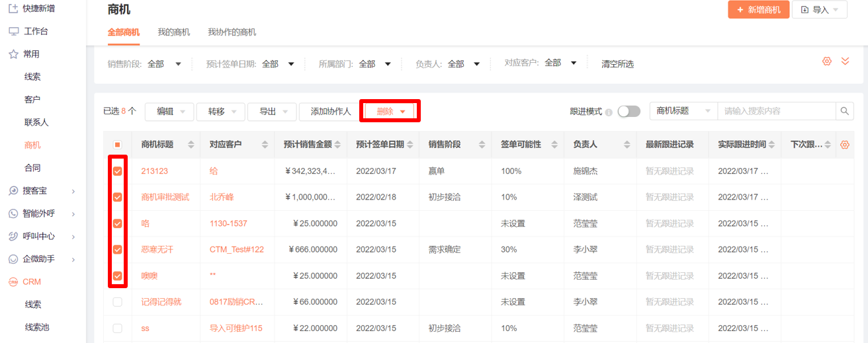Open the 商机标题 search field selector
This screenshot has height=343, width=868.
tap(684, 111)
